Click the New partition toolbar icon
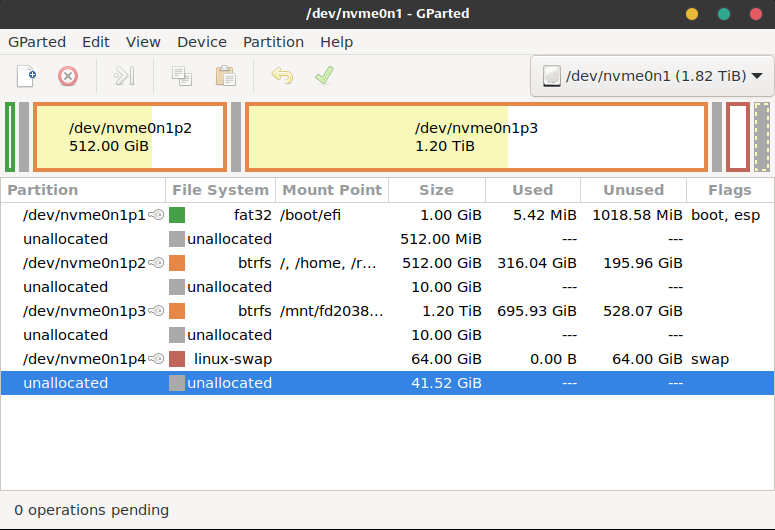The image size is (775, 530). pos(27,76)
